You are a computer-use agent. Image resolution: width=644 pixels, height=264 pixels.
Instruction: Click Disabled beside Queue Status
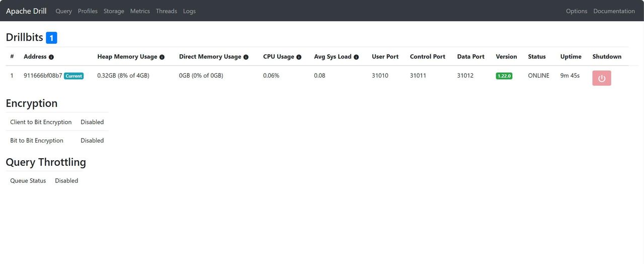coord(66,180)
